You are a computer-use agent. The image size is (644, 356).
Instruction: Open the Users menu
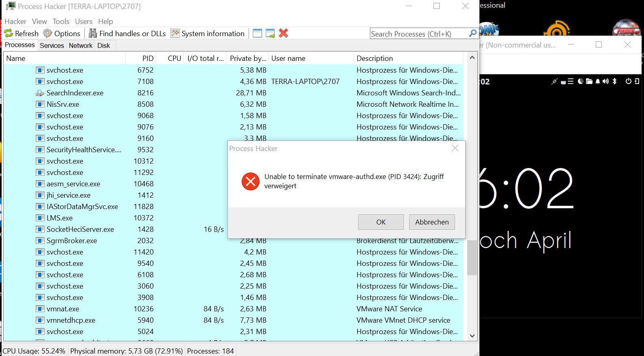click(84, 21)
